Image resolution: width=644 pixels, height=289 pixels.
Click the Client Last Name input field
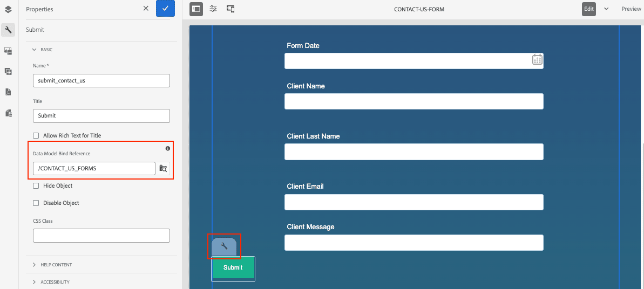(x=414, y=152)
